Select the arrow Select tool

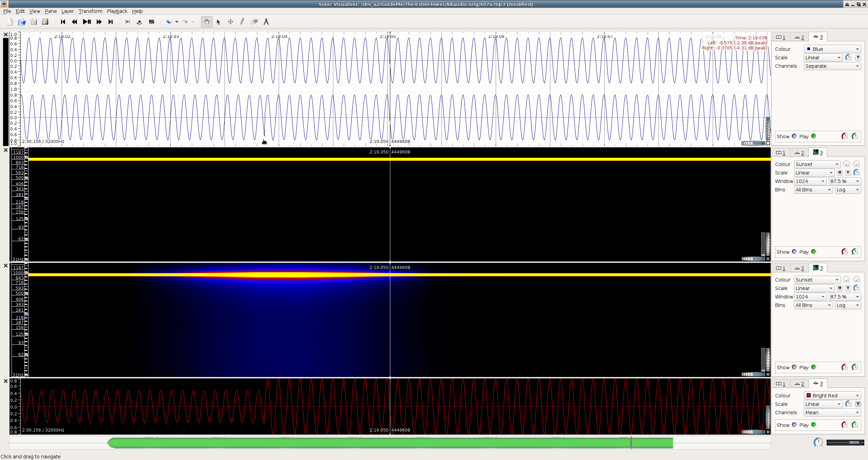tap(218, 22)
